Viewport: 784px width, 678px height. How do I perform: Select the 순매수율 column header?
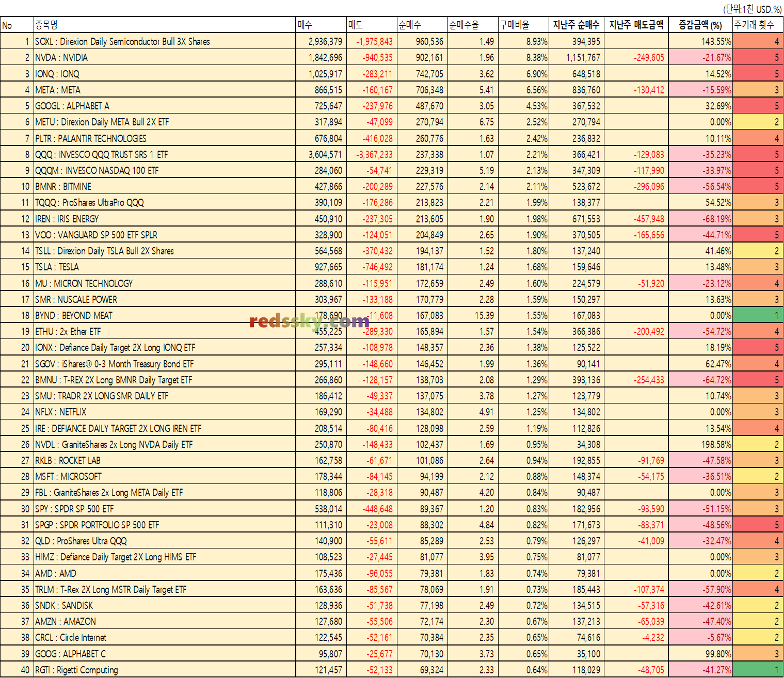point(472,25)
